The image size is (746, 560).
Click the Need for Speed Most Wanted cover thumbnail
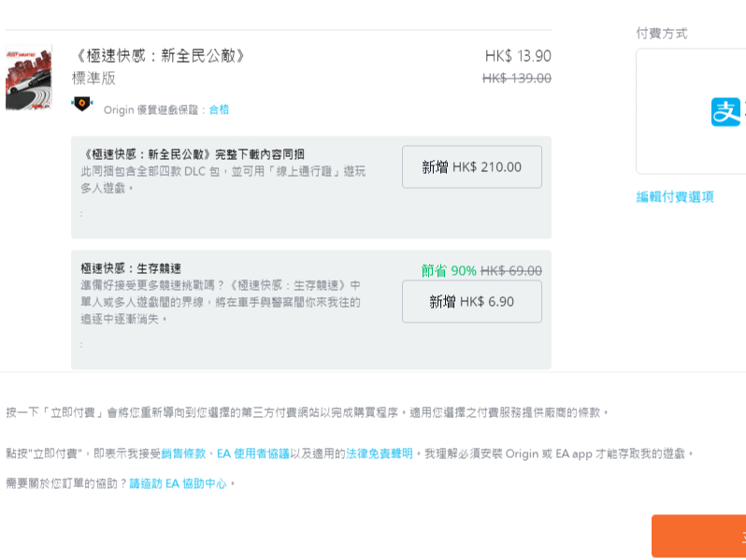(29, 78)
